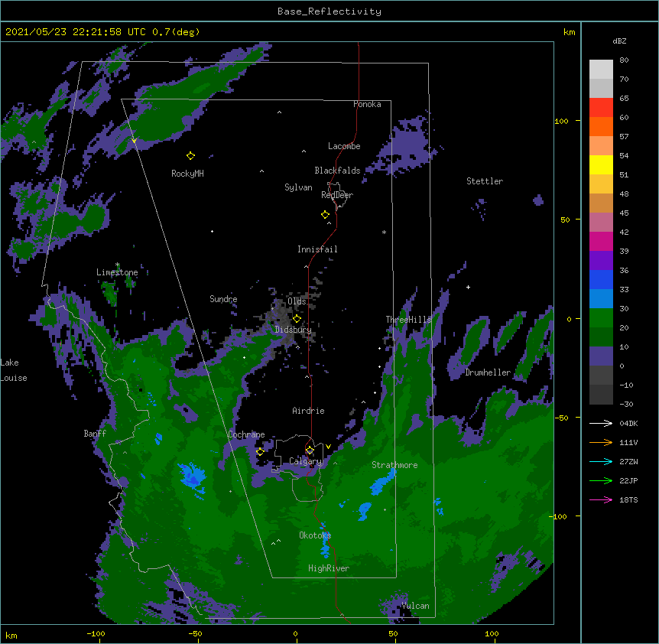Click the RockyMH label
This screenshot has width=659, height=644.
(187, 174)
